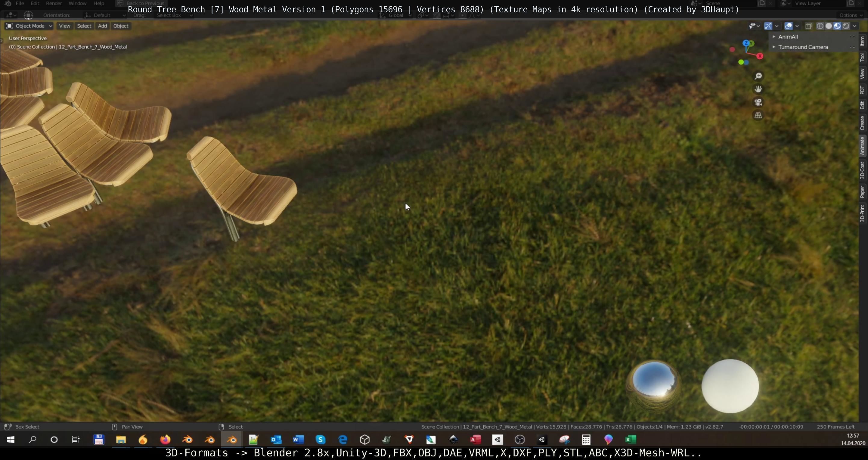Toggle camera view with camera icon
The height and width of the screenshot is (460, 868).
click(x=758, y=102)
